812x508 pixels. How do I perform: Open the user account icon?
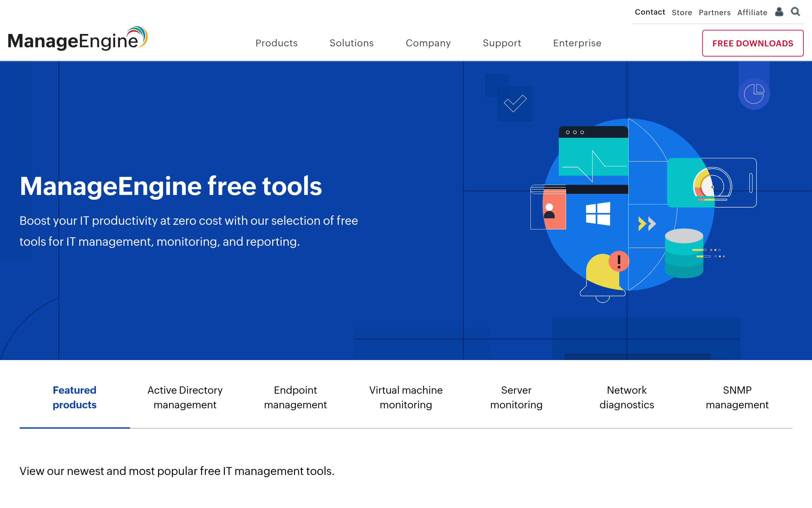coord(779,12)
